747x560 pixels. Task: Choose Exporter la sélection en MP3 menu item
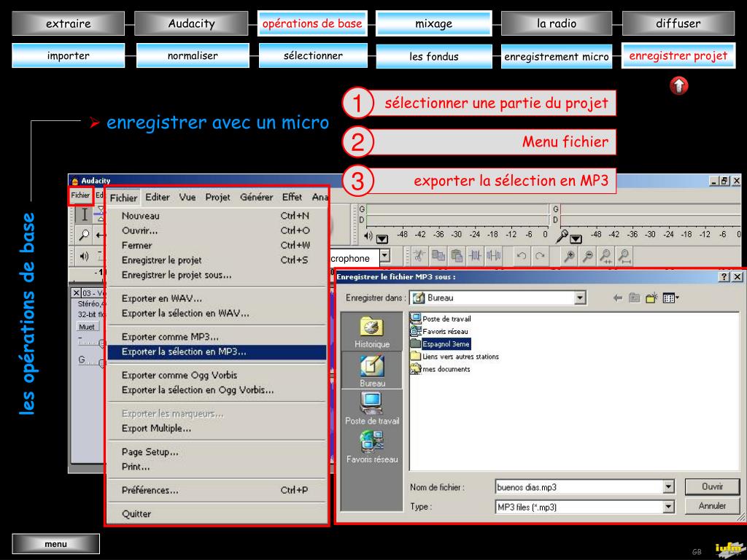point(217,352)
